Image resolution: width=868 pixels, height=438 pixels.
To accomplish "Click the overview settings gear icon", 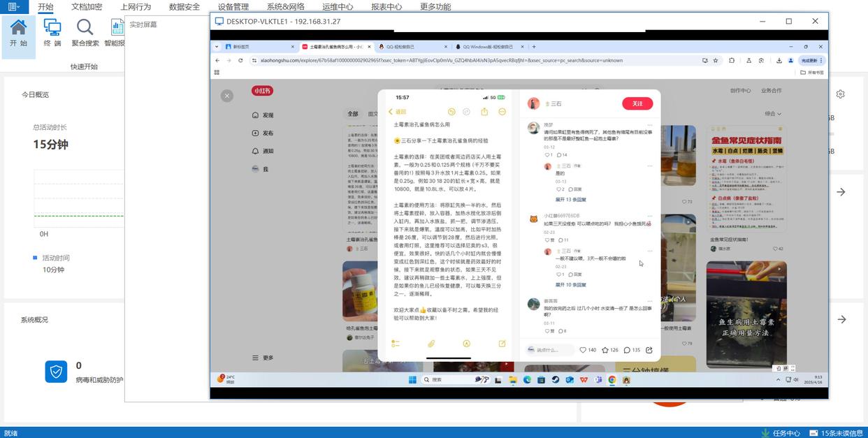I will (840, 94).
